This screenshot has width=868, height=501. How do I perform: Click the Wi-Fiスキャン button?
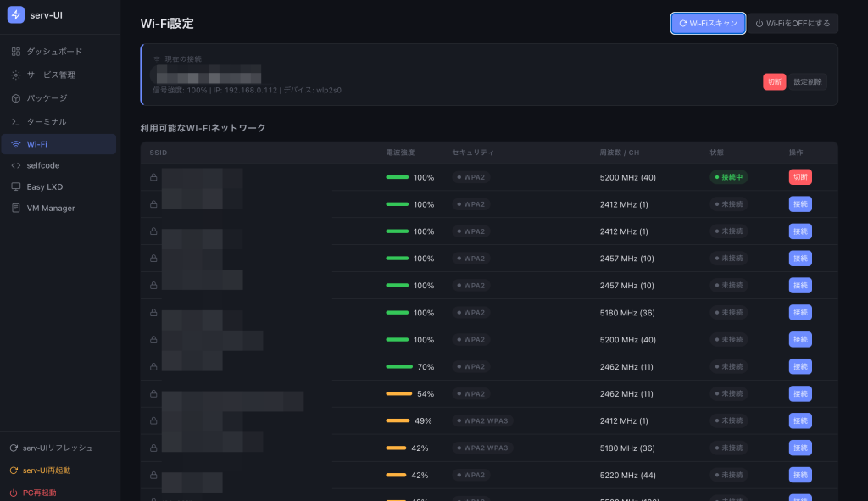click(708, 23)
